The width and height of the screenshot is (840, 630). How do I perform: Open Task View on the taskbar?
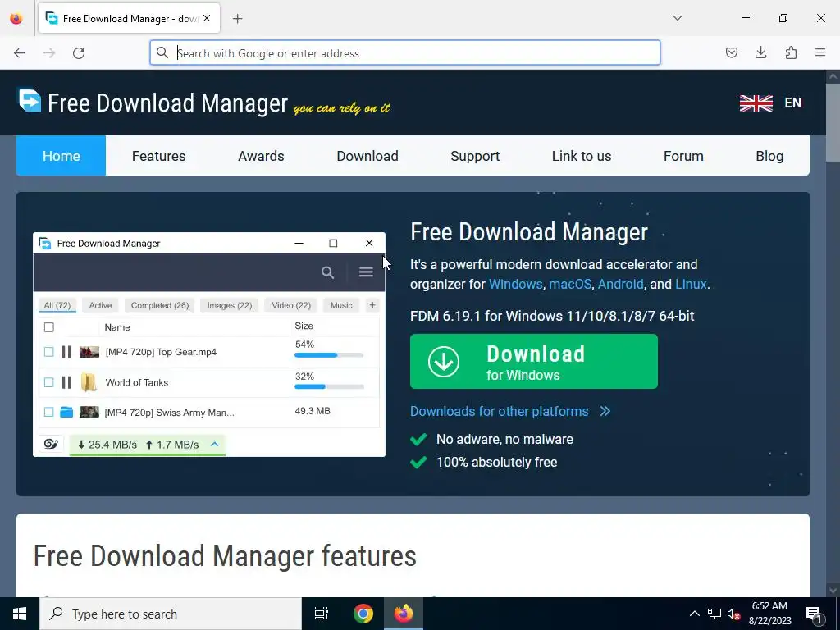[322, 614]
